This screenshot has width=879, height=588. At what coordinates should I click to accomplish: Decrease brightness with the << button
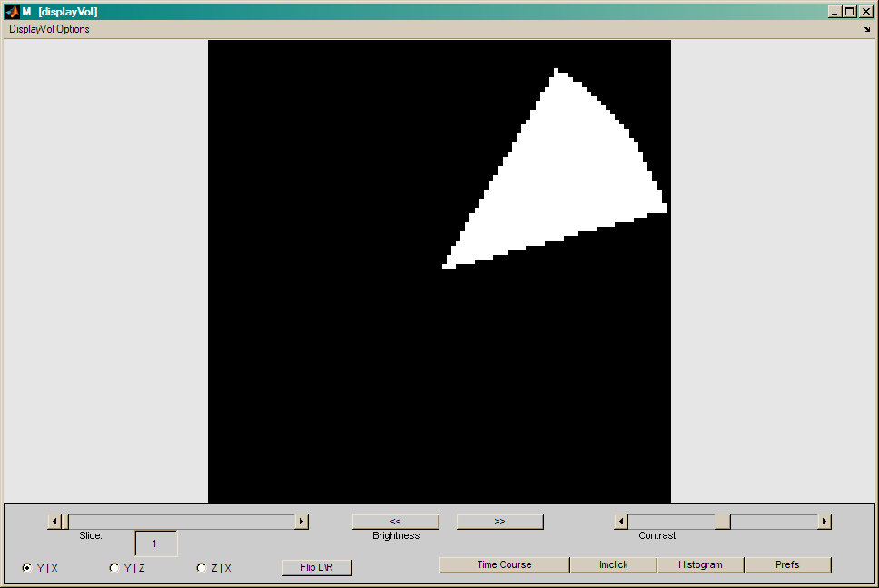point(395,522)
